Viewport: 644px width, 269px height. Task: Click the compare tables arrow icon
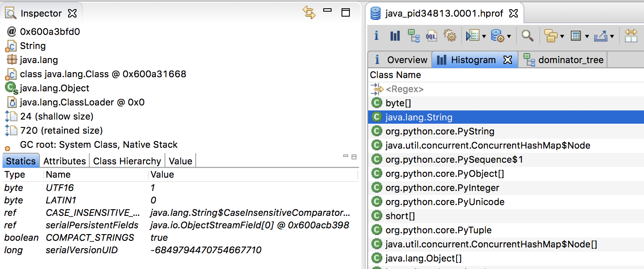click(x=631, y=36)
